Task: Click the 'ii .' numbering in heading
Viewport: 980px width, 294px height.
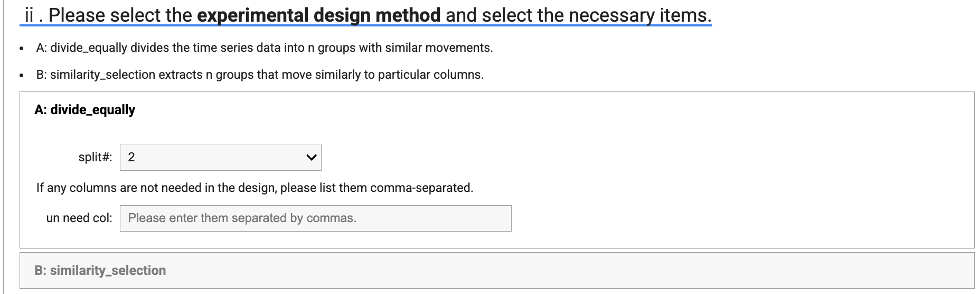Action: pos(34,15)
